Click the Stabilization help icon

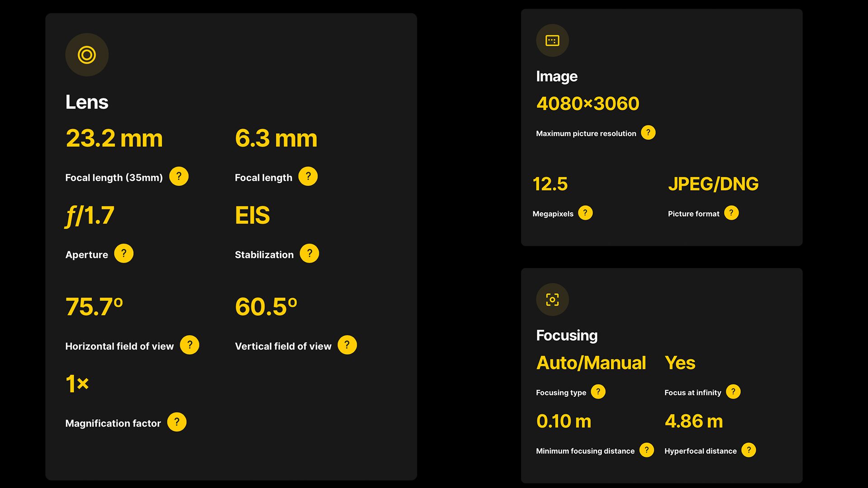tap(309, 253)
